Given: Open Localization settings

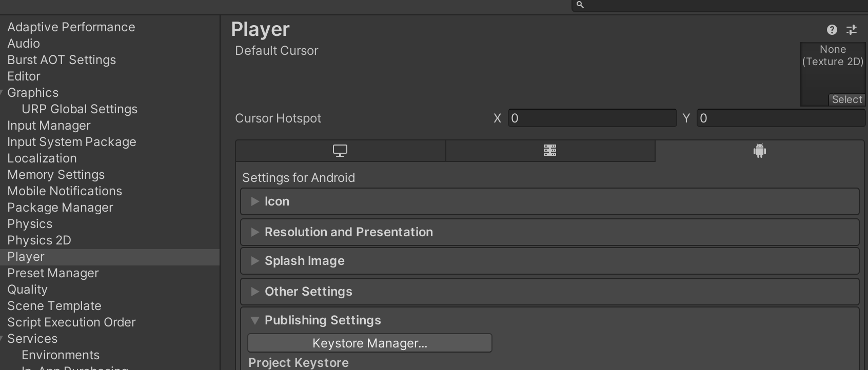Looking at the screenshot, I should pos(42,158).
